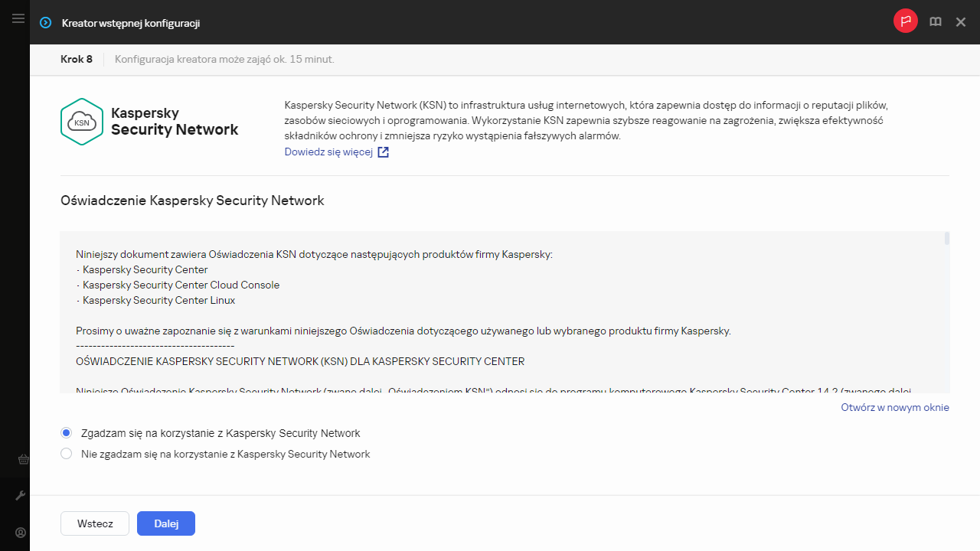Open documentation using the book icon
The width and height of the screenshot is (980, 551).
[935, 21]
